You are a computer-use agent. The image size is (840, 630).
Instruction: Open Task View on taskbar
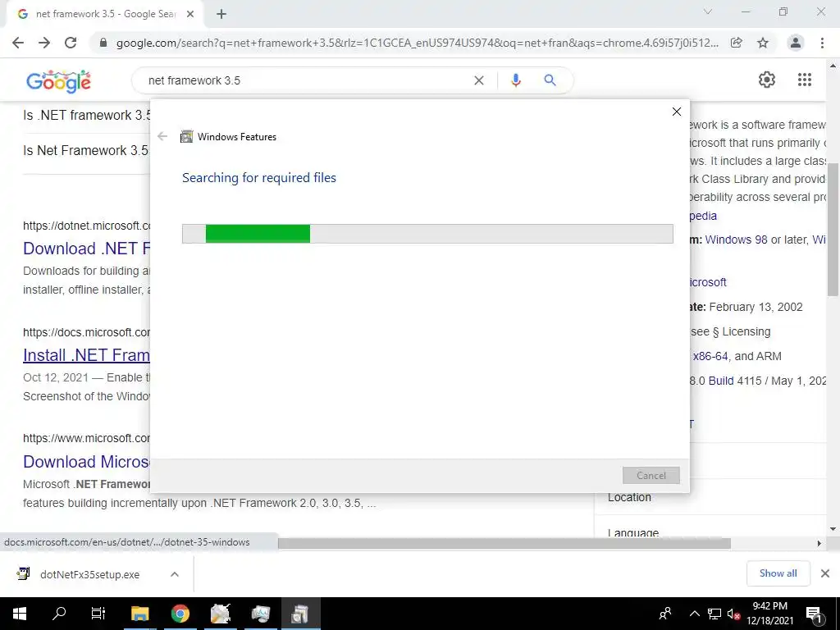pos(98,614)
